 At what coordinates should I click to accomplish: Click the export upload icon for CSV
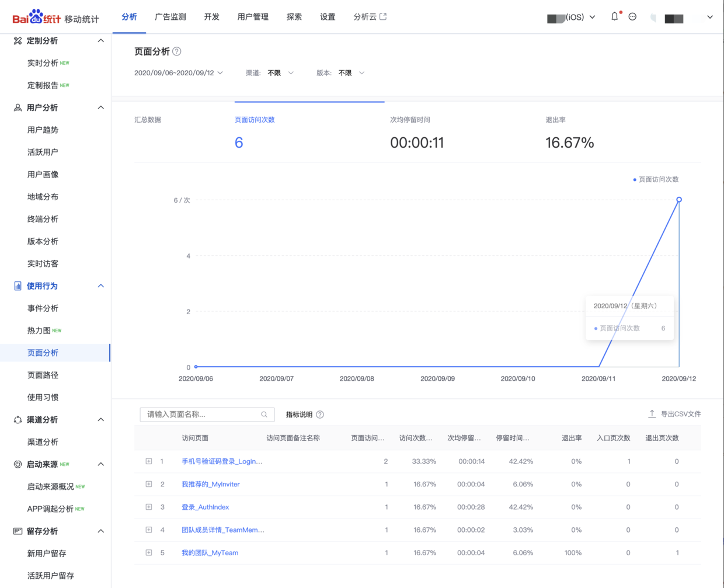pos(652,414)
